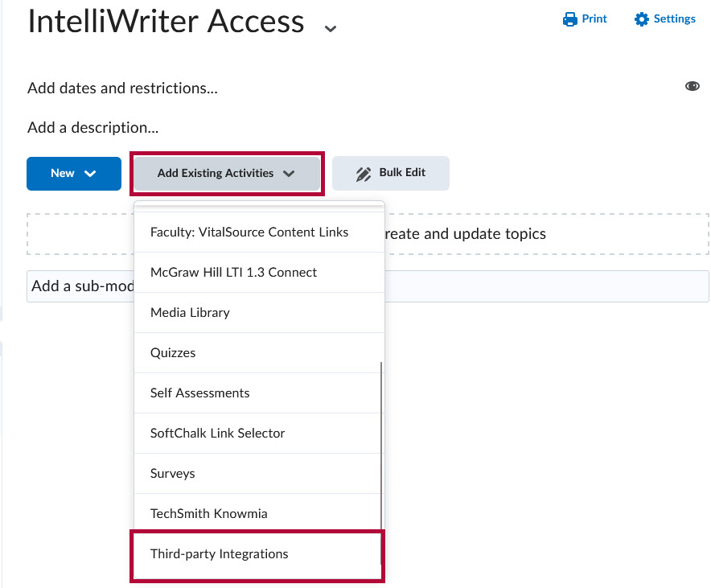This screenshot has width=711, height=588.
Task: Select Surveys from the dropdown
Action: [x=172, y=473]
